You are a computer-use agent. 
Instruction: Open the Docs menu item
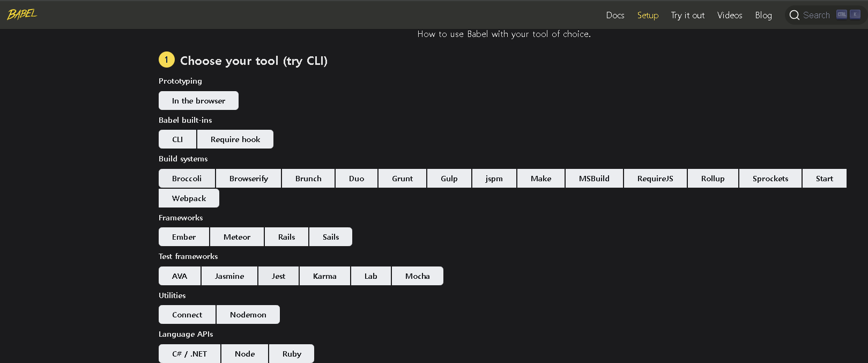coord(615,15)
